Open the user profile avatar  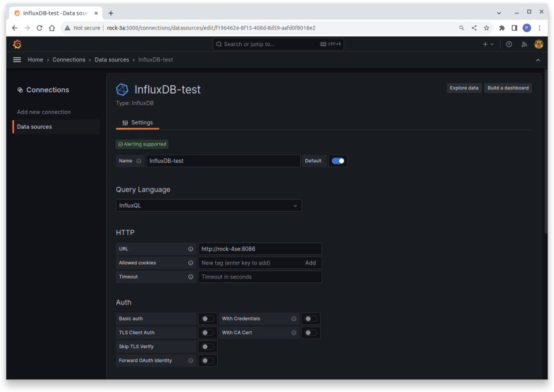[x=539, y=44]
